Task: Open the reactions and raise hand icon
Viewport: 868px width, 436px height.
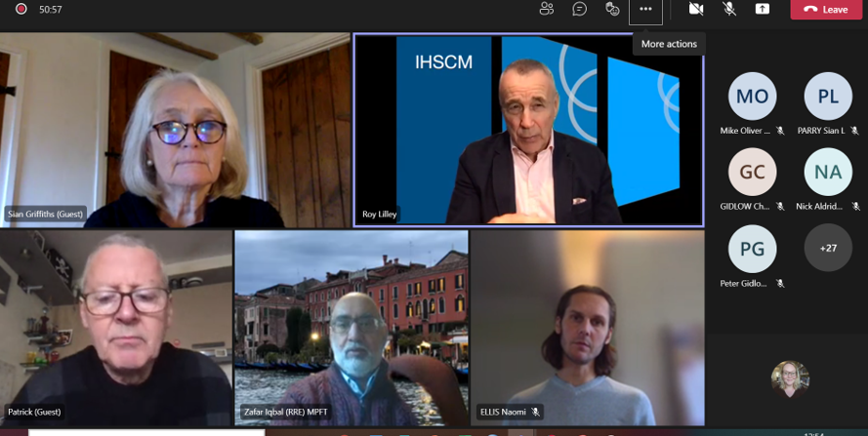Action: coord(612,9)
